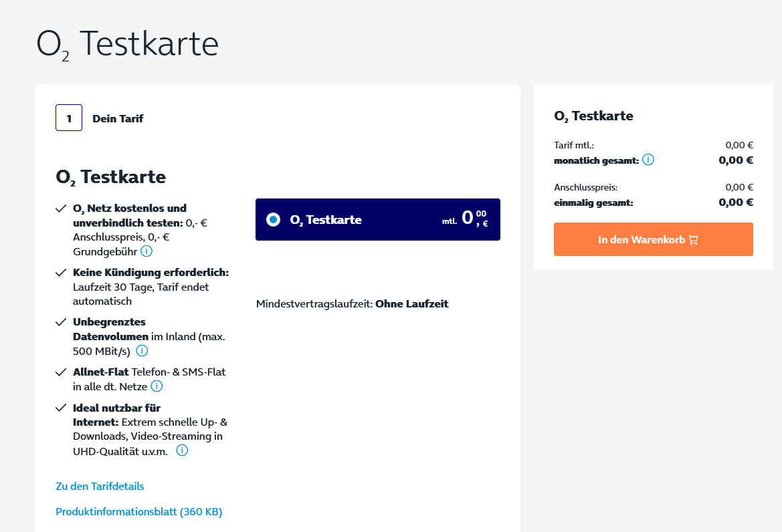782x532 pixels.
Task: Add tariff via In den Warenkorb
Action: pos(654,239)
